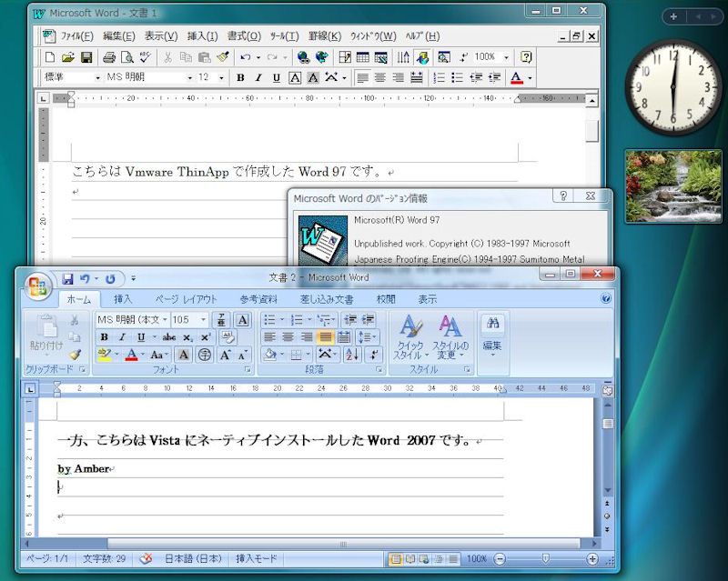Viewport: 728px width, 581px height.
Task: Open the 標準 style dropdown in Word 97
Action: (x=97, y=77)
